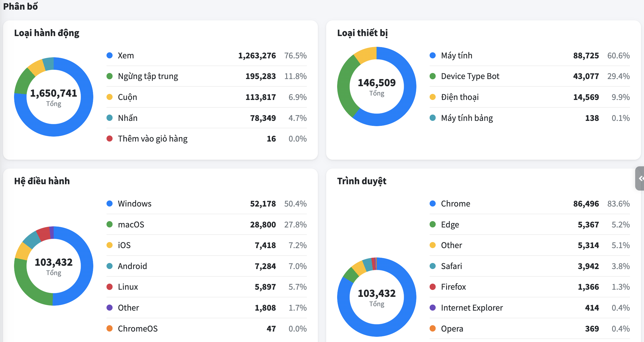The width and height of the screenshot is (644, 342).
Task: Select the Cuộn legend row label
Action: 127,97
